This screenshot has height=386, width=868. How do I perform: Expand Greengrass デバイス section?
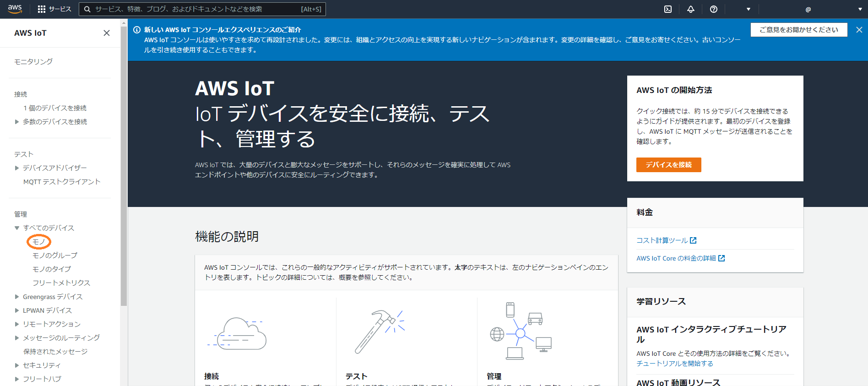(17, 297)
